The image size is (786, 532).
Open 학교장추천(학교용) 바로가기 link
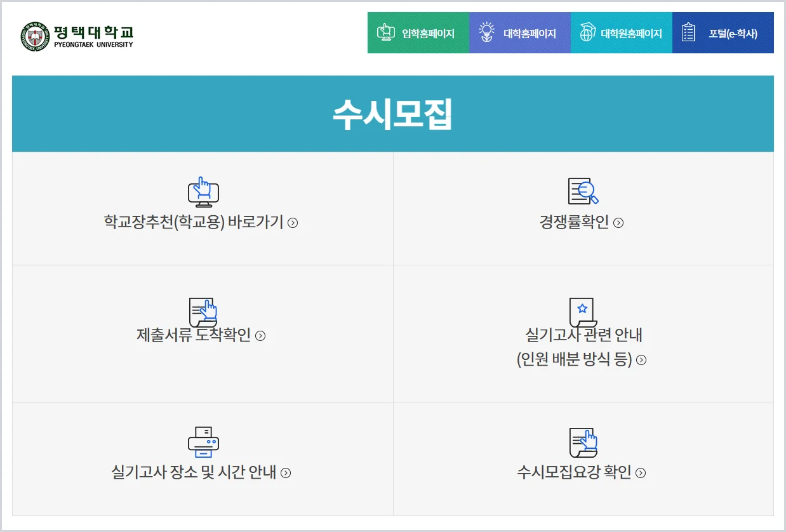[x=201, y=223]
